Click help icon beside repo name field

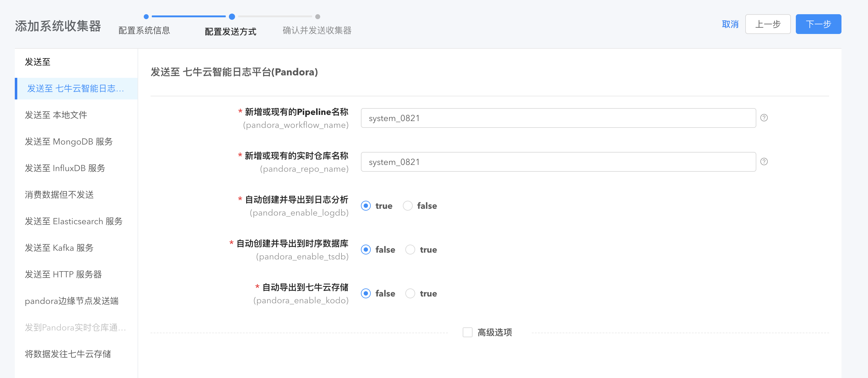point(764,162)
